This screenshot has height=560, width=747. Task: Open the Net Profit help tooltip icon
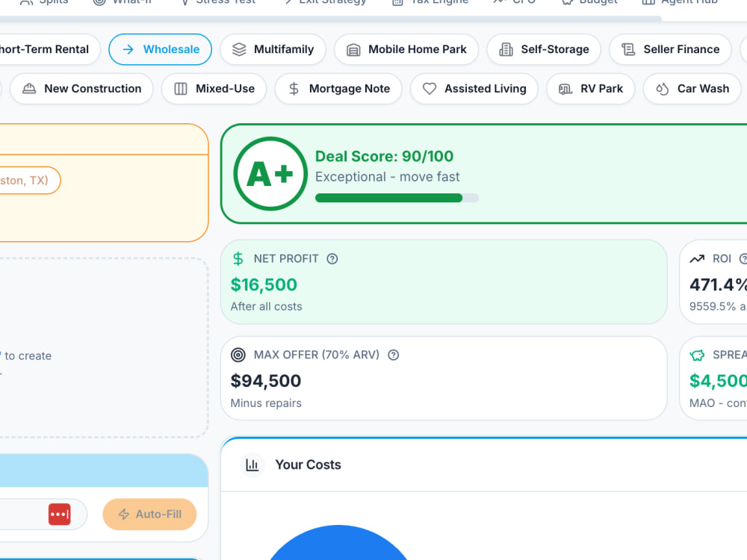(x=332, y=258)
